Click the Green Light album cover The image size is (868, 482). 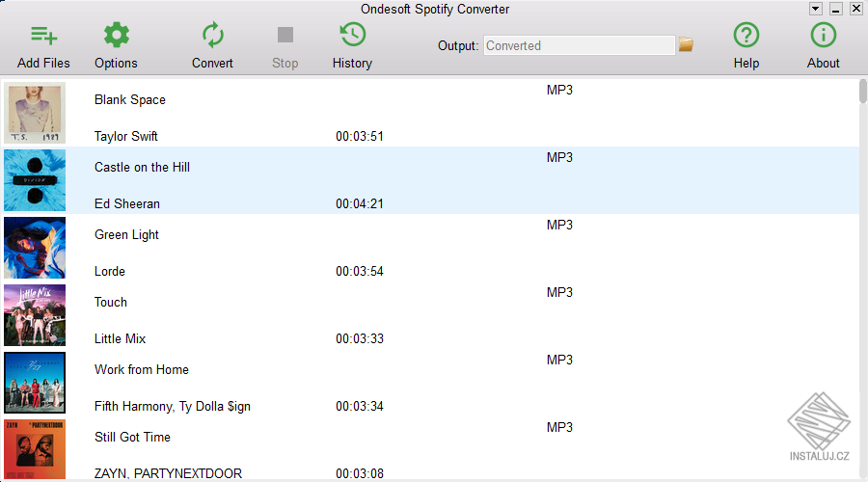(35, 248)
